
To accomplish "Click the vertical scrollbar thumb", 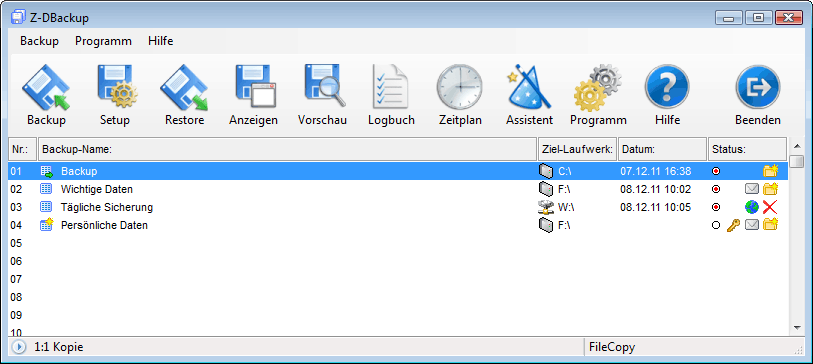I will pyautogui.click(x=797, y=161).
